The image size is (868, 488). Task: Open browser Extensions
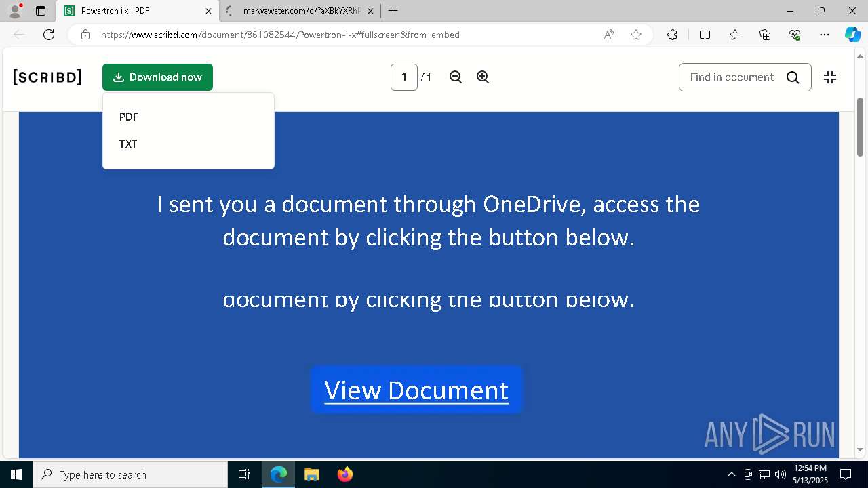(x=672, y=35)
